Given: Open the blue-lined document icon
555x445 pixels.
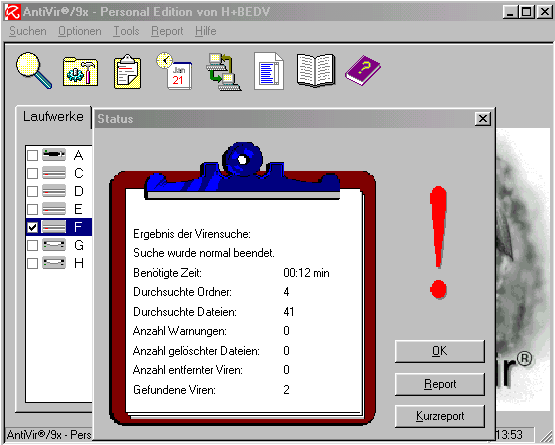Looking at the screenshot, I should (269, 71).
